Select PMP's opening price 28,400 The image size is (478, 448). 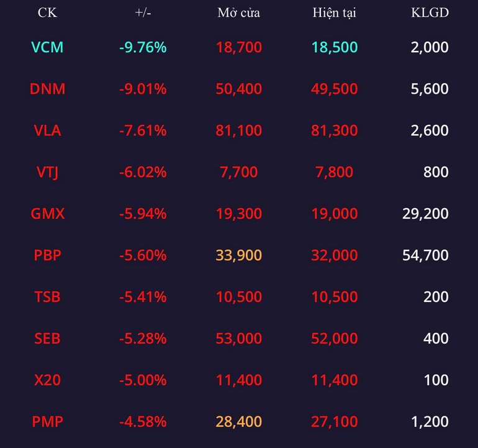click(x=239, y=422)
